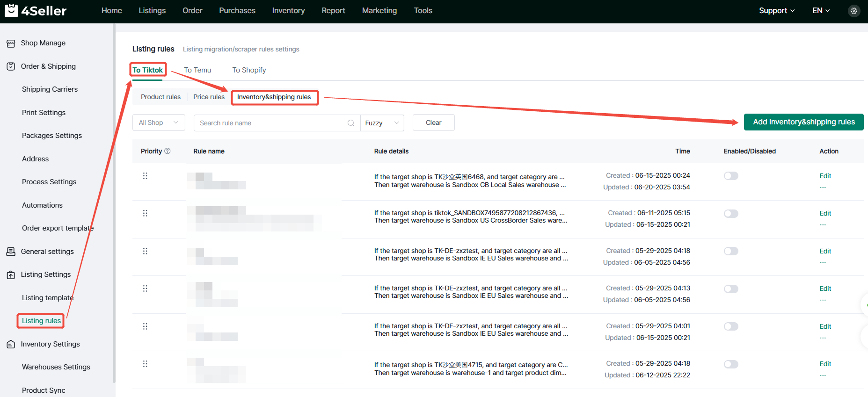The width and height of the screenshot is (868, 397).
Task: Click the Inventory Settings sidebar icon
Action: (x=11, y=344)
